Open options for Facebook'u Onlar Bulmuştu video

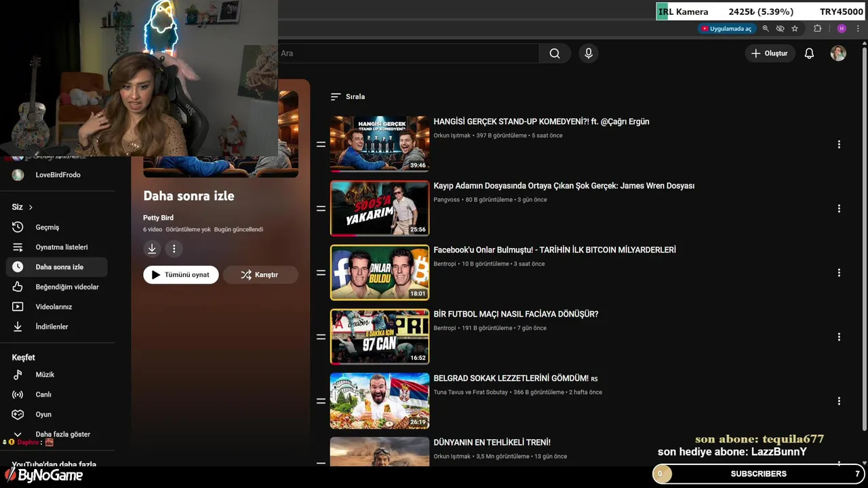[x=839, y=272]
